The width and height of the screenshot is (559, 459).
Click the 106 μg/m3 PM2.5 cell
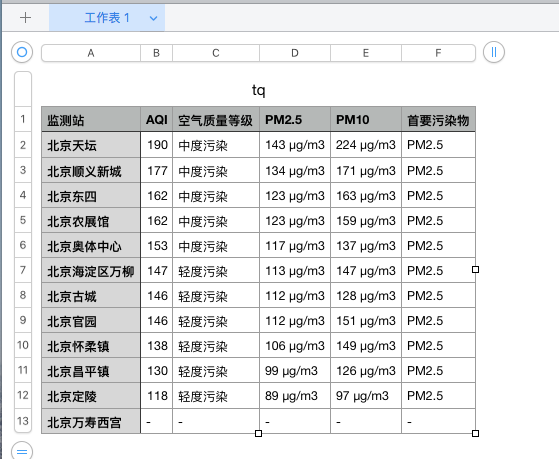295,345
